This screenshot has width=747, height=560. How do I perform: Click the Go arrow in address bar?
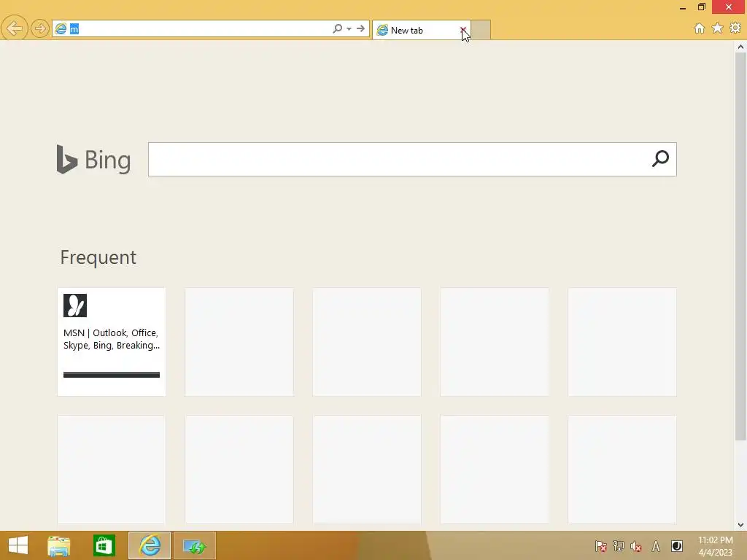point(360,28)
